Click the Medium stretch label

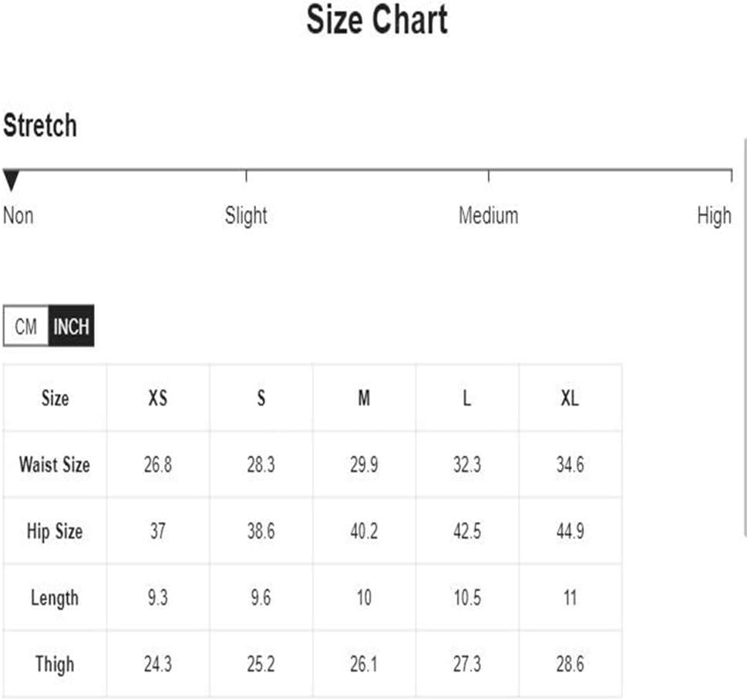488,215
